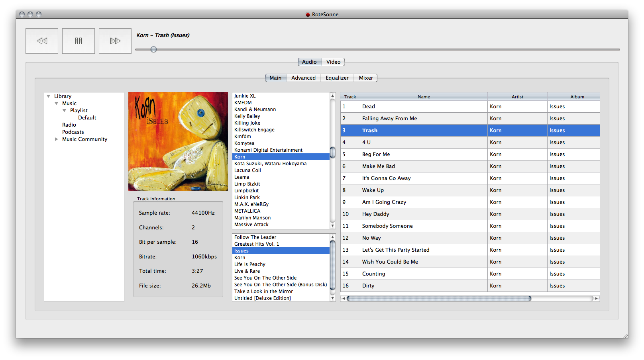Click album list scroll down arrow
The width and height of the screenshot is (644, 360).
coord(333,298)
